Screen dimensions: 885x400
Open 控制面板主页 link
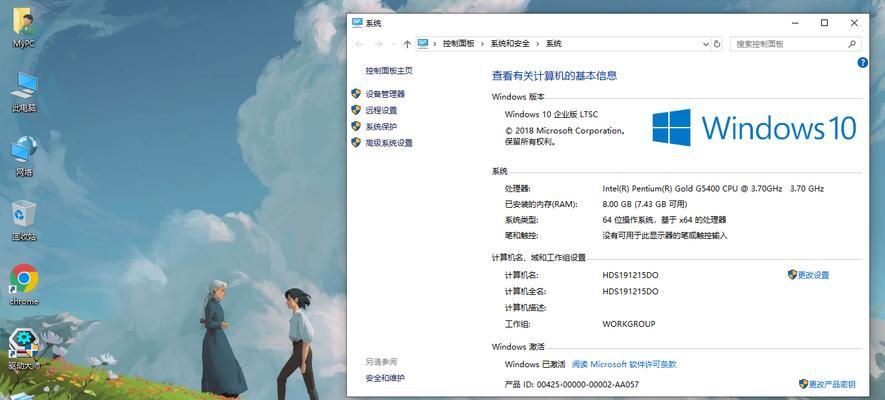click(389, 71)
